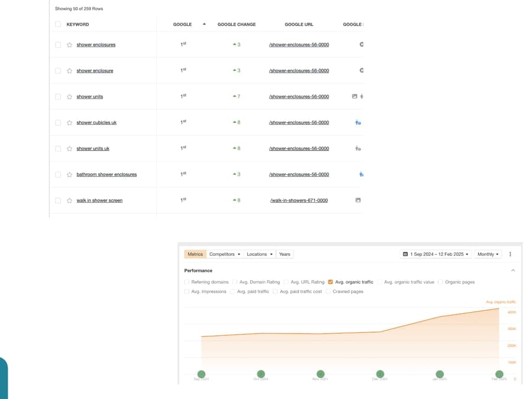Star the 'shower enclosures' keyword

[70, 45]
